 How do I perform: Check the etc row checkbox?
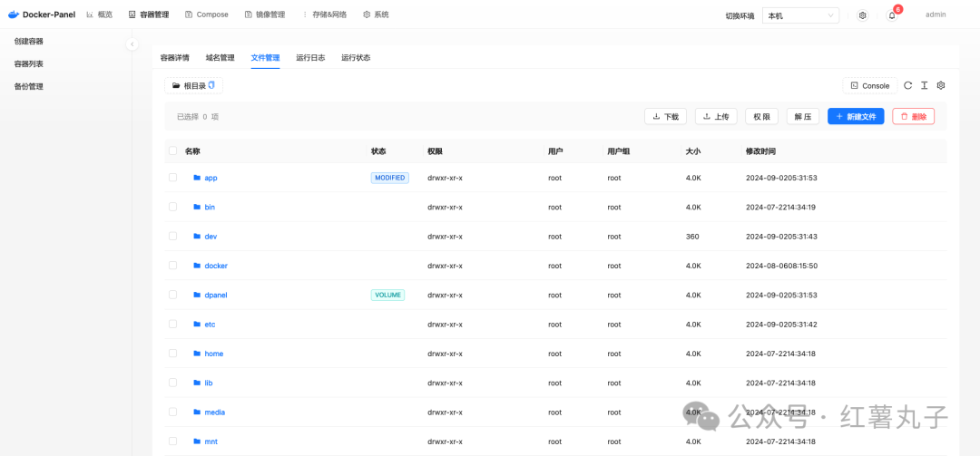(x=173, y=325)
